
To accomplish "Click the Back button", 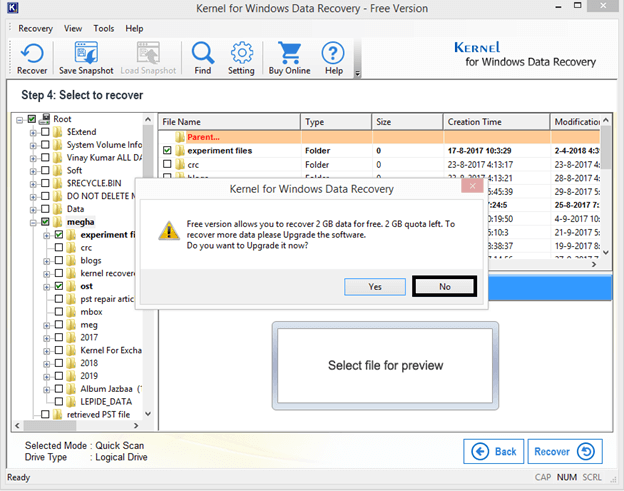I will 493,452.
